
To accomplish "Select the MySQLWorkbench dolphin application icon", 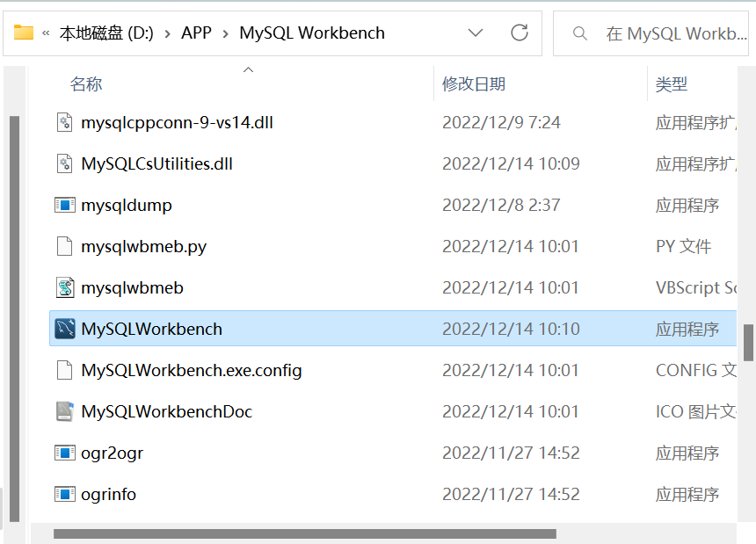I will [64, 329].
